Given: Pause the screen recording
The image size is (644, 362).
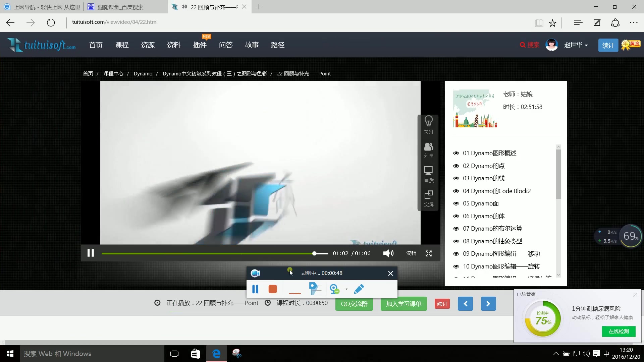Looking at the screenshot, I should pyautogui.click(x=255, y=289).
